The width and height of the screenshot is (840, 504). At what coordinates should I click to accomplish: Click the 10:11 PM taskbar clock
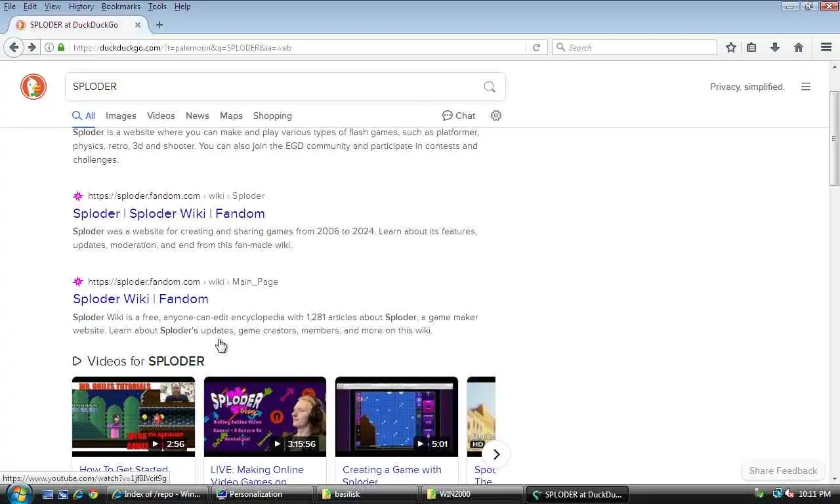pos(815,493)
